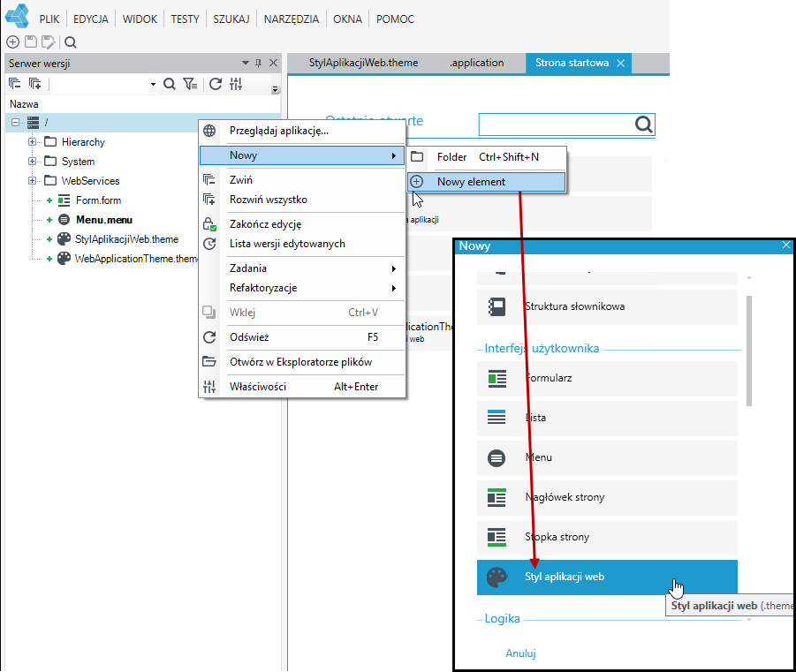
Task: Click Zakończ edycję in the context menu
Action: pos(302,224)
